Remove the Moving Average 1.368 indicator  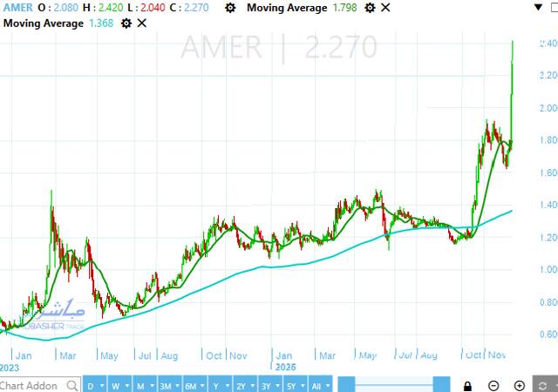(142, 23)
